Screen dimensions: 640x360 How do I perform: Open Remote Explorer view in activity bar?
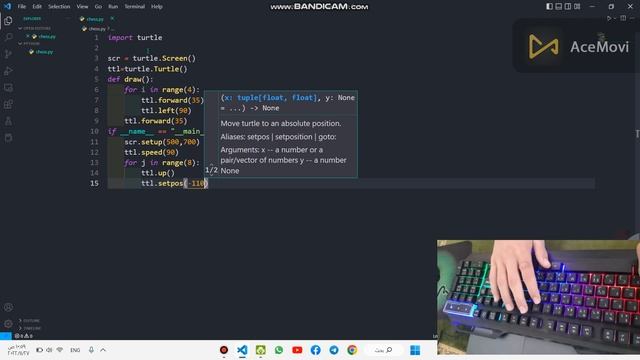[x=8, y=87]
